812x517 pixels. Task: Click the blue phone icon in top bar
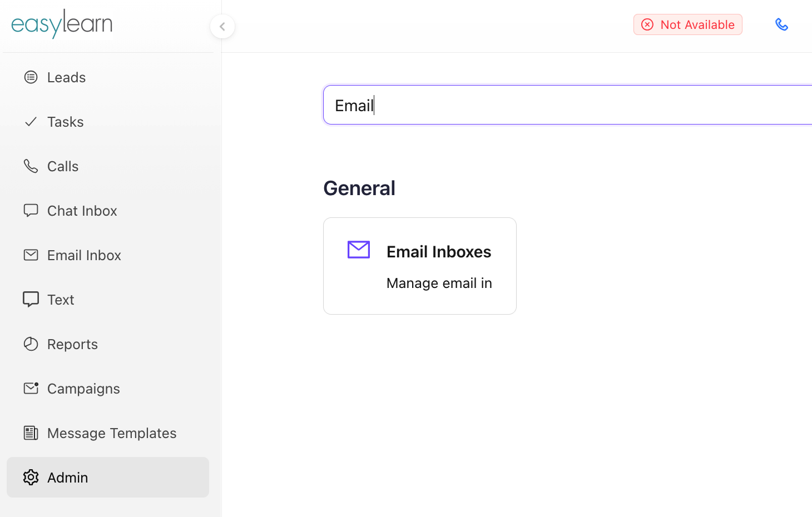coord(781,24)
